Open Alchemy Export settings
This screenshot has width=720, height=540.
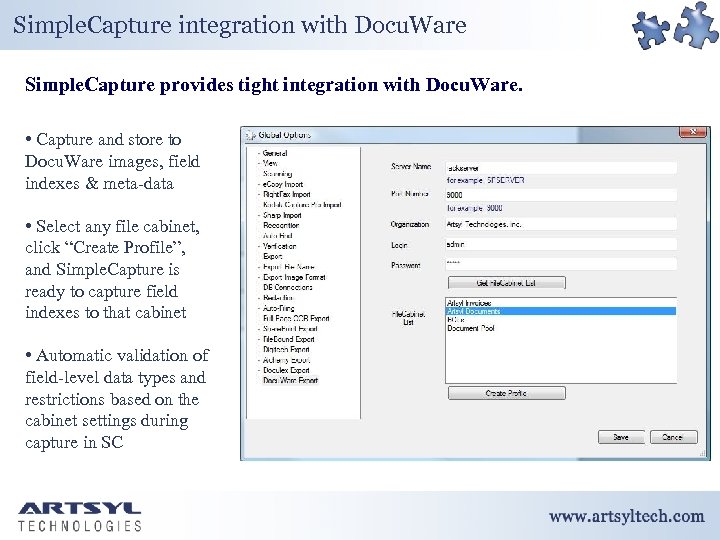(287, 360)
